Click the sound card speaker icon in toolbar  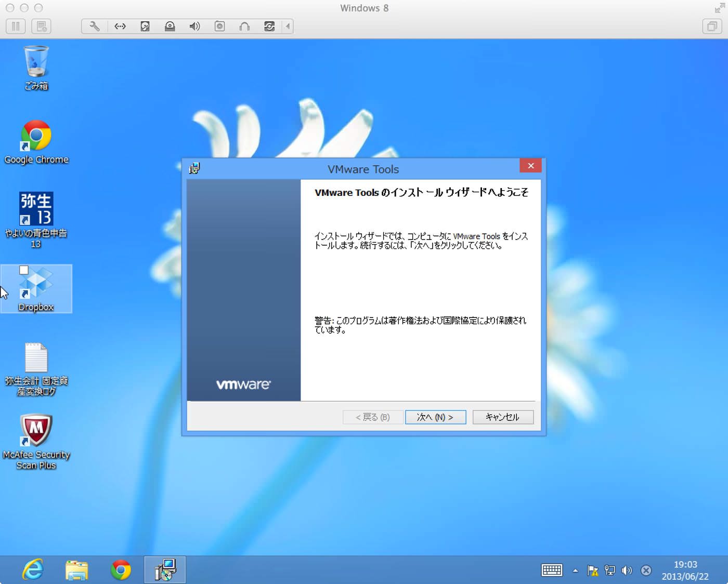(x=194, y=26)
